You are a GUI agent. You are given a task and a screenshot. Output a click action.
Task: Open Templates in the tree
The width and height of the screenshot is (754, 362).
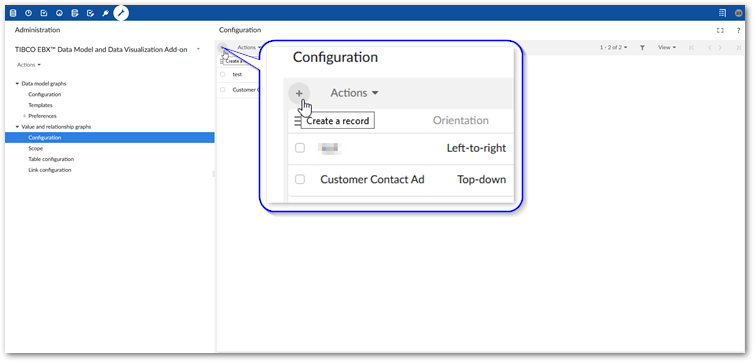pyautogui.click(x=40, y=105)
